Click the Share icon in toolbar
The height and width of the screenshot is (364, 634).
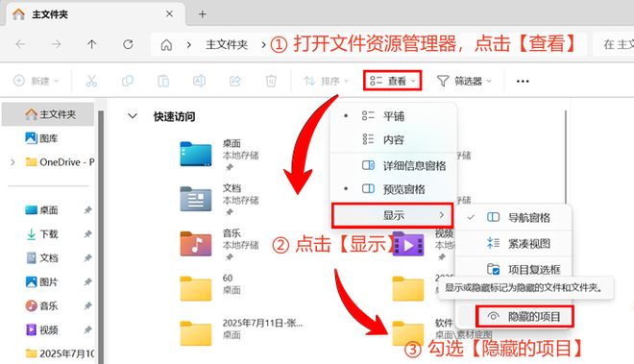pos(235,81)
